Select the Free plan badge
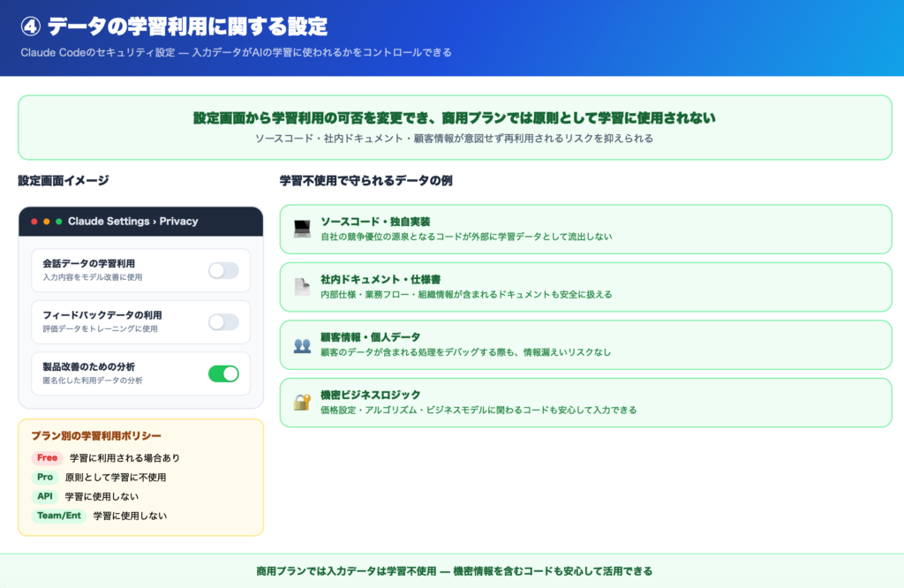The image size is (904, 588). click(47, 458)
